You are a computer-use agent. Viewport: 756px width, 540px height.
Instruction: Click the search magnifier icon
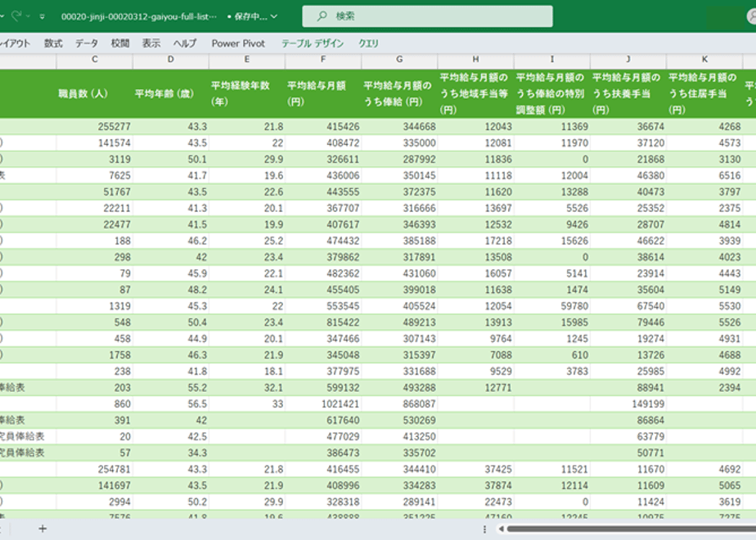click(322, 16)
